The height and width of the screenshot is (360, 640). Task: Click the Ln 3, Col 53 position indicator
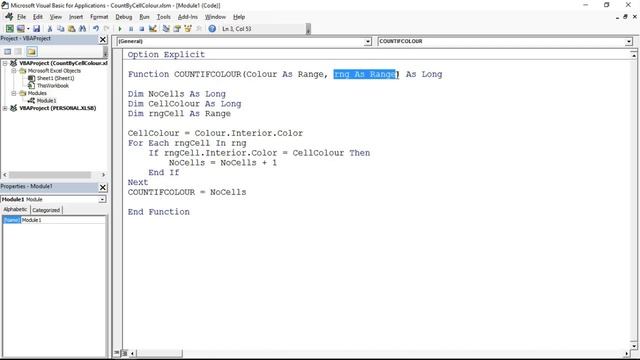(x=236, y=29)
